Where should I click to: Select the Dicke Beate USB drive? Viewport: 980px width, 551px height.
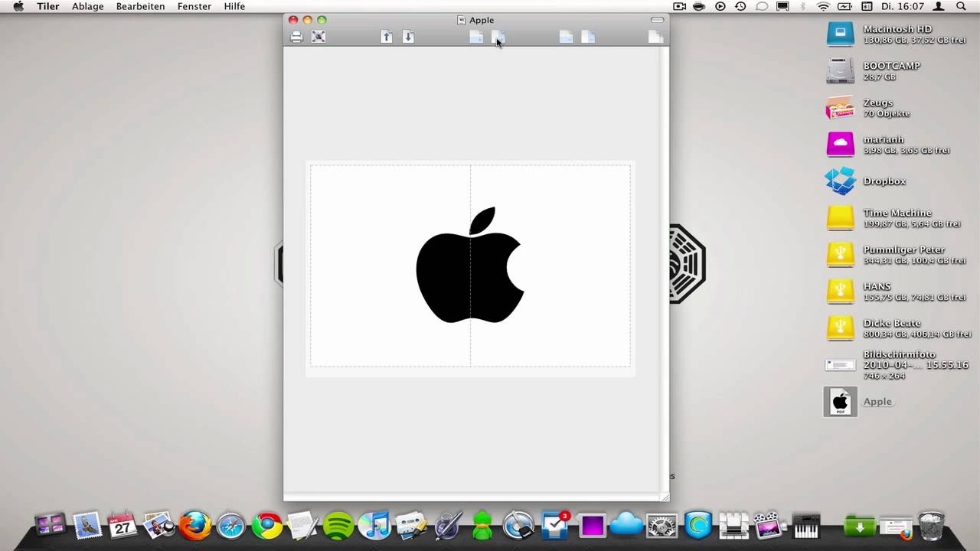coord(840,328)
